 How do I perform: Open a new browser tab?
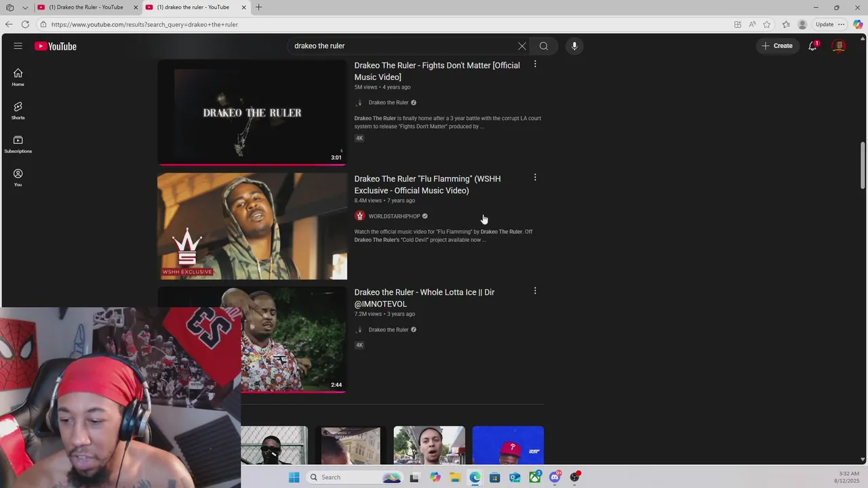click(259, 7)
